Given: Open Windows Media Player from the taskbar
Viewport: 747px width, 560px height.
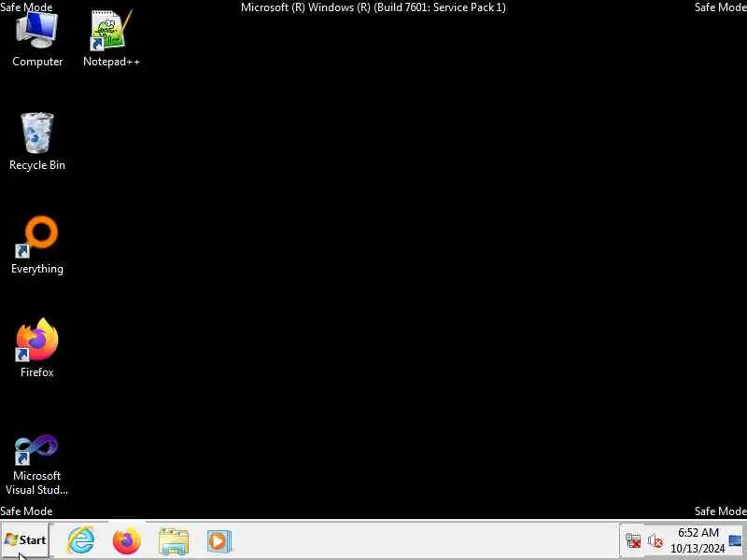Looking at the screenshot, I should [219, 540].
